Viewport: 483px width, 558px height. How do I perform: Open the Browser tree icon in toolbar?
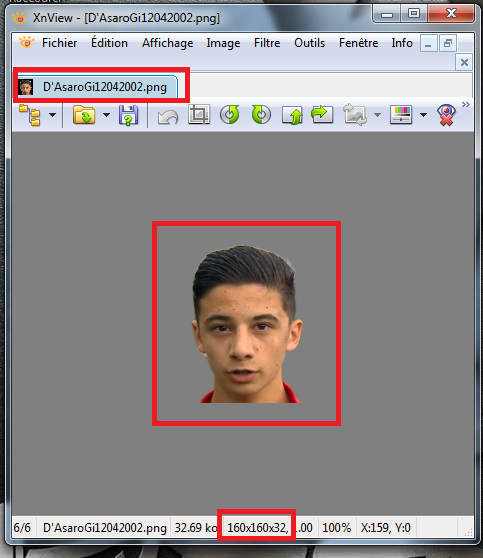30,115
